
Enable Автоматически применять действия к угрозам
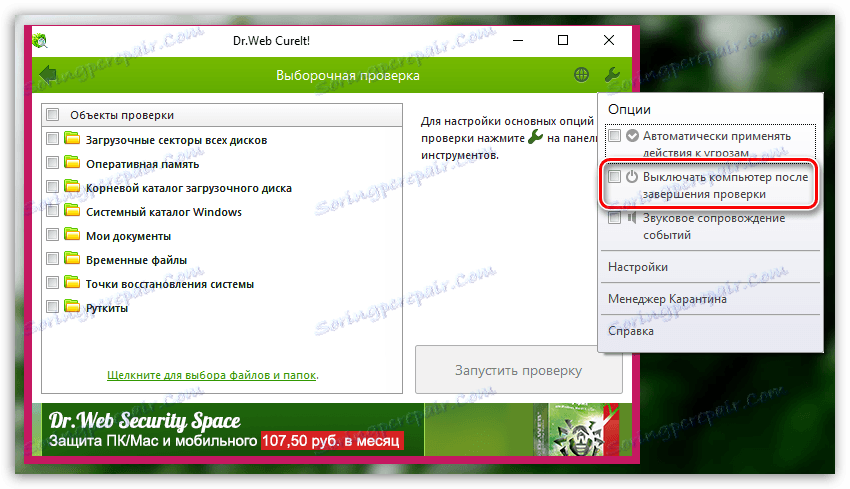click(x=614, y=136)
